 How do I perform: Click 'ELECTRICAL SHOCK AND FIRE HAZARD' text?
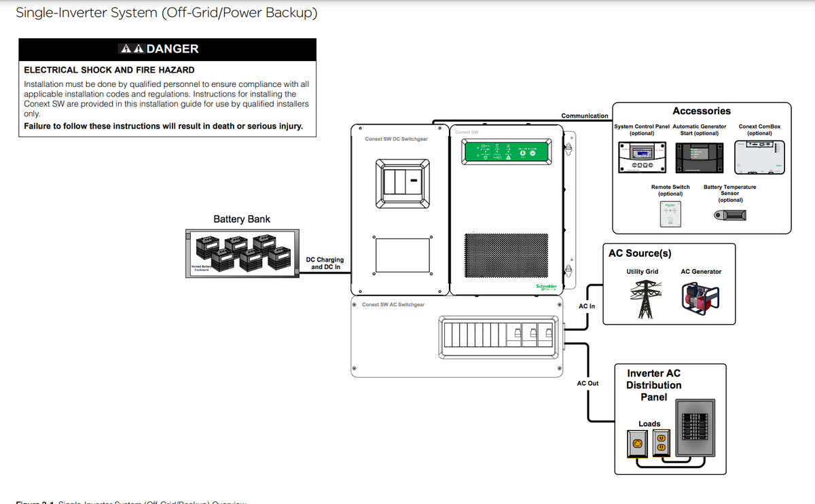coord(109,70)
